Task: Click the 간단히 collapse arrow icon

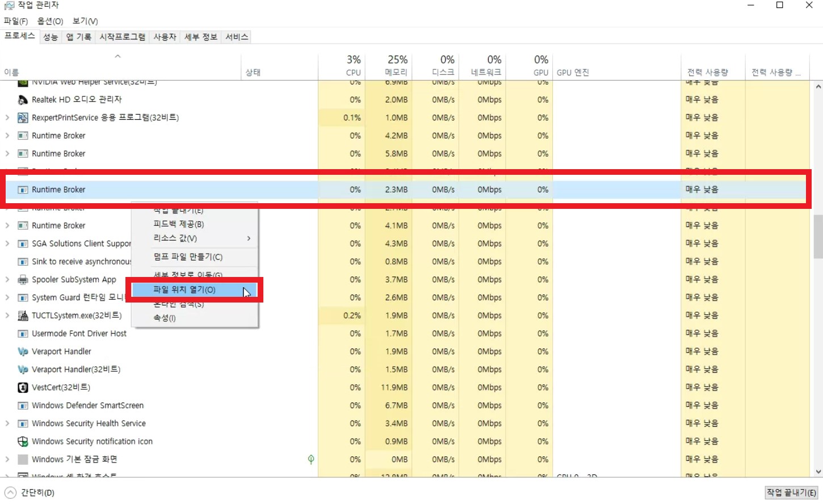Action: (x=10, y=493)
